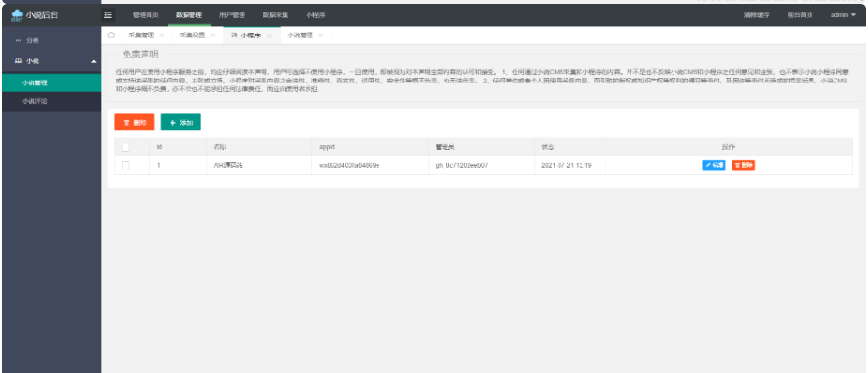The height and width of the screenshot is (373, 868).
Task: Go to the home icon tab
Action: 111,35
